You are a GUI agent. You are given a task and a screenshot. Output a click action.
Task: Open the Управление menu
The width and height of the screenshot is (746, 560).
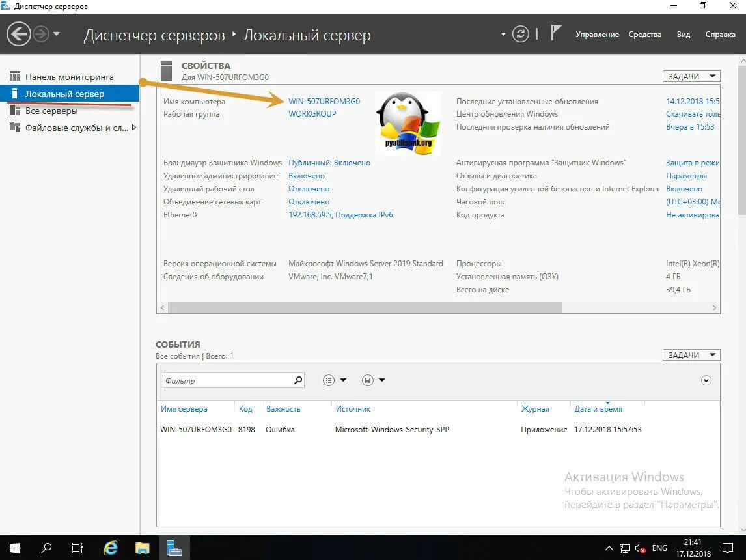click(597, 35)
